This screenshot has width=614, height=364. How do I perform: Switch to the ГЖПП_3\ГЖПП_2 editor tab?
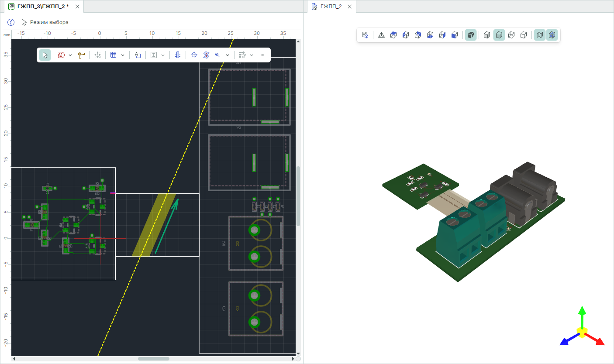tap(43, 7)
